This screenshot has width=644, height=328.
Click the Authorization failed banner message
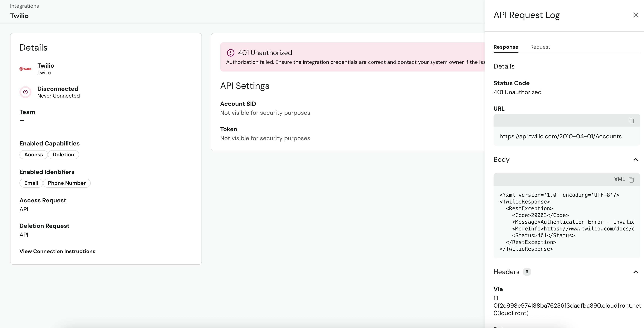point(355,62)
